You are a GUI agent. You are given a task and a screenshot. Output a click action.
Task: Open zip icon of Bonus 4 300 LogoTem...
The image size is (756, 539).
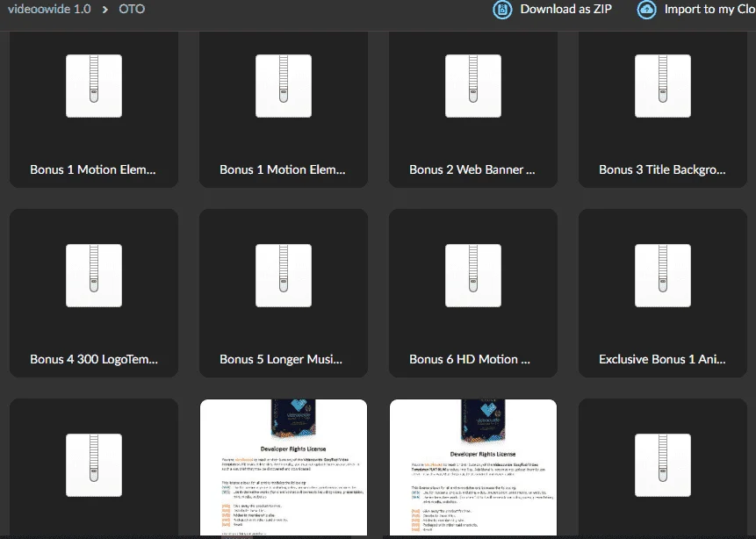[x=94, y=276]
